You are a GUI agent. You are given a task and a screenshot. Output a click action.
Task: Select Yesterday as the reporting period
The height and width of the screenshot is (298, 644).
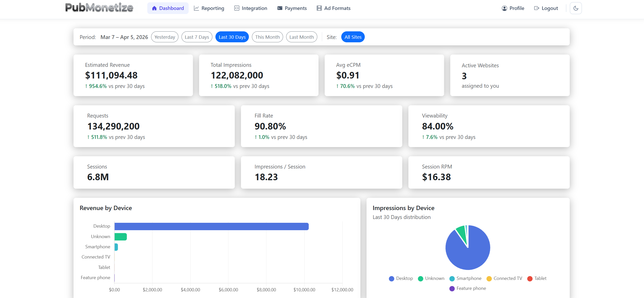165,37
